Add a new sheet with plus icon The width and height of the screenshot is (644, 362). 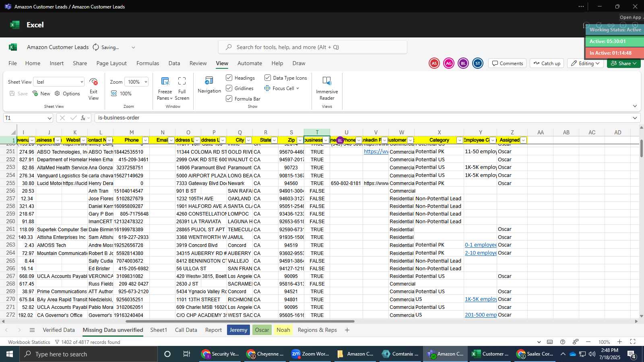[x=347, y=330]
